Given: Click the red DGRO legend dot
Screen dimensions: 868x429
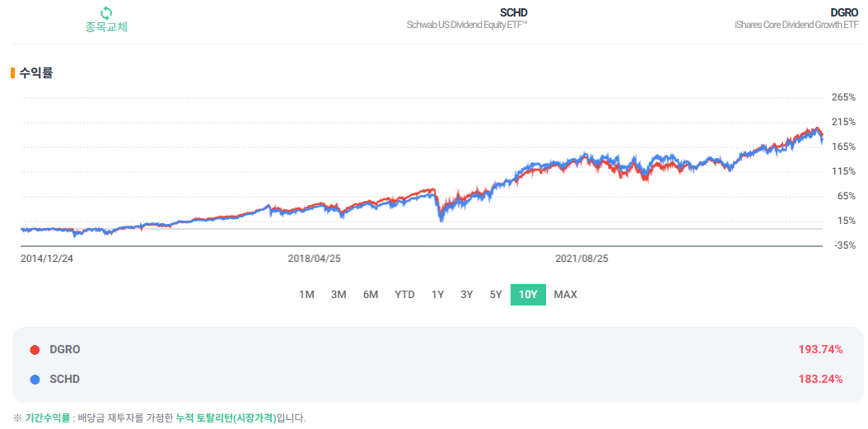Looking at the screenshot, I should tap(35, 350).
